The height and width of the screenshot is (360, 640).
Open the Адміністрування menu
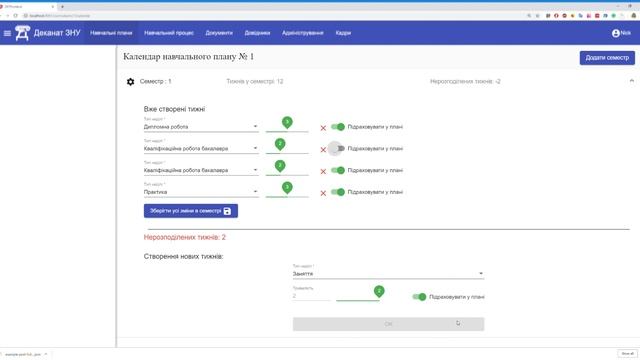[x=302, y=33]
